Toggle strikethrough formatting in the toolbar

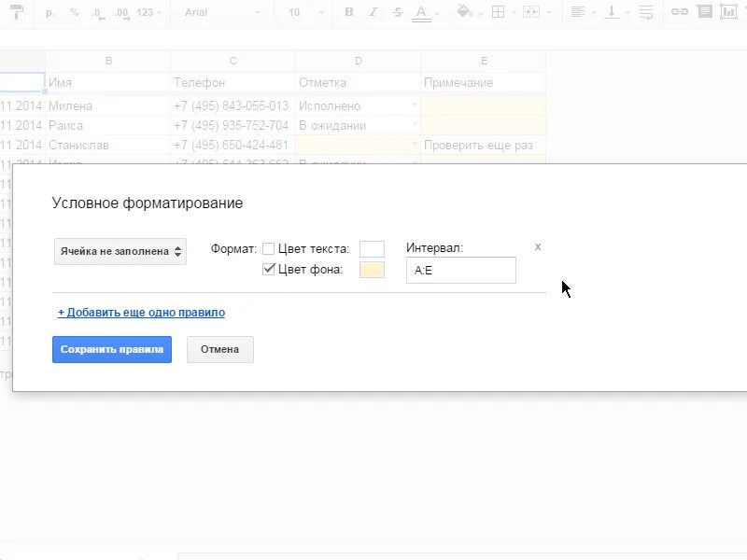pyautogui.click(x=398, y=12)
